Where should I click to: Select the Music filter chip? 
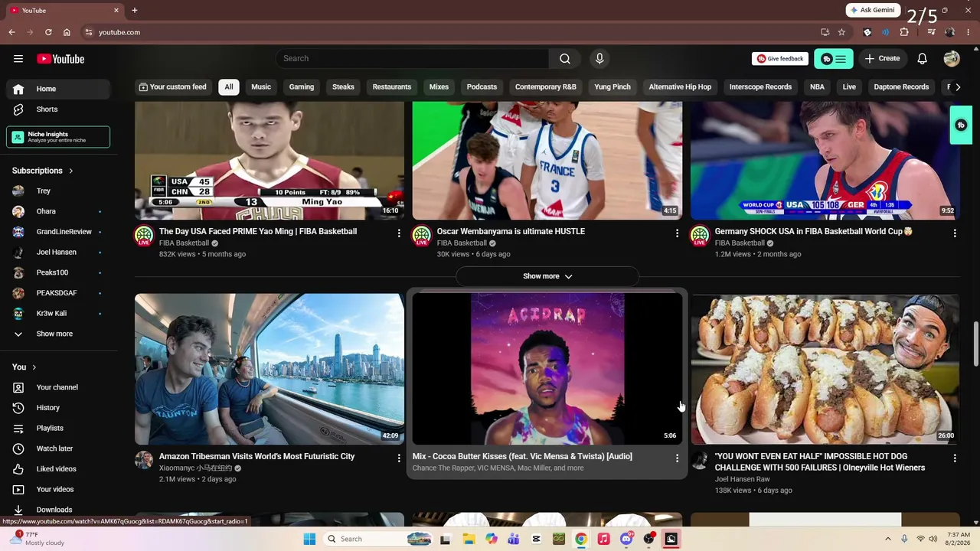261,87
